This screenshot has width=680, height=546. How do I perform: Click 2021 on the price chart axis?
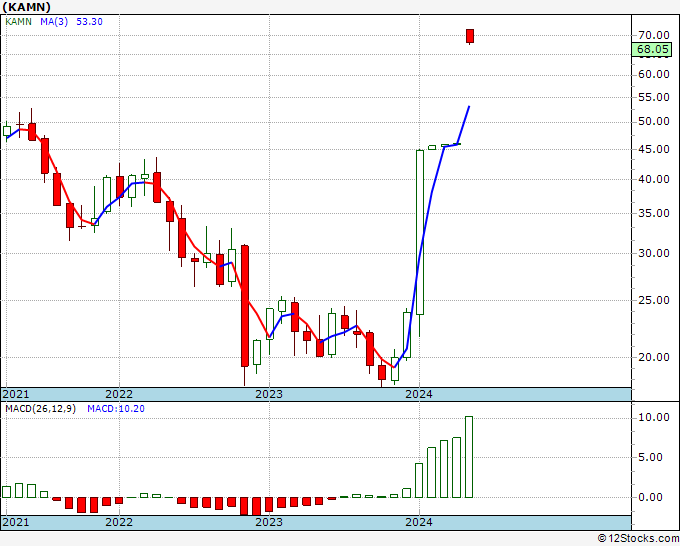[16, 394]
